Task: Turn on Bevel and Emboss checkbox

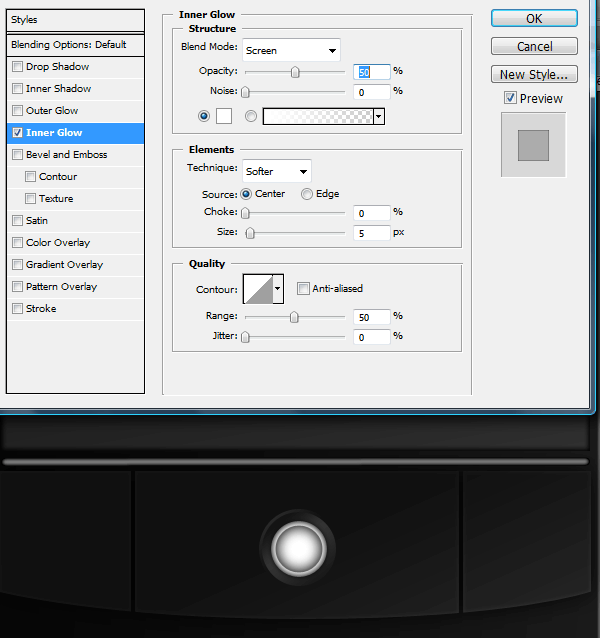Action: coord(17,154)
